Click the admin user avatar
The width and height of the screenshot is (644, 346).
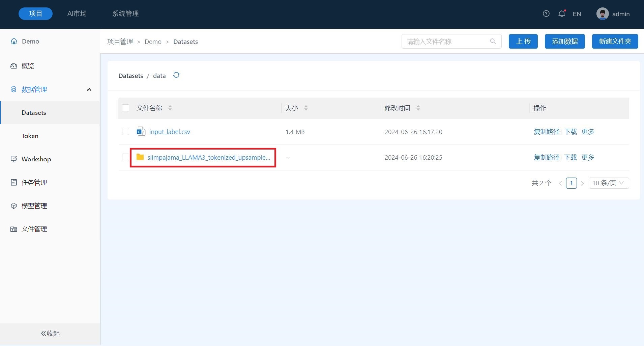[602, 14]
